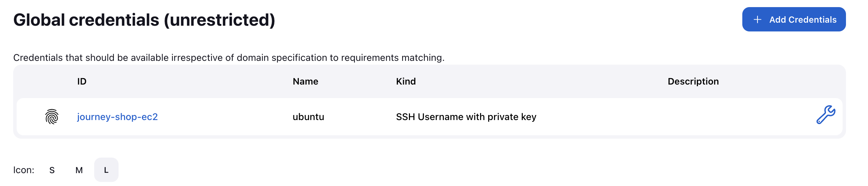Screen dimensions: 868x186
Task: Set icon size to M
Action: coord(79,170)
